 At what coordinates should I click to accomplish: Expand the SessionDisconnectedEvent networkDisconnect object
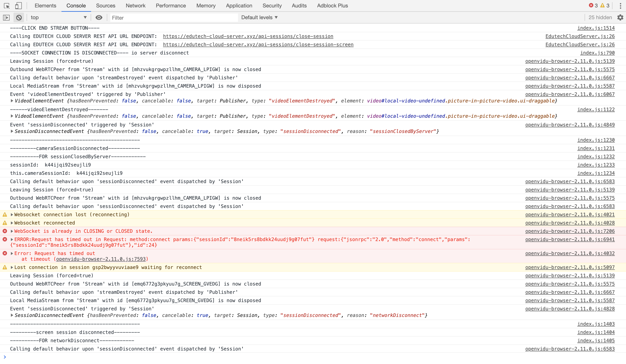pyautogui.click(x=12, y=315)
